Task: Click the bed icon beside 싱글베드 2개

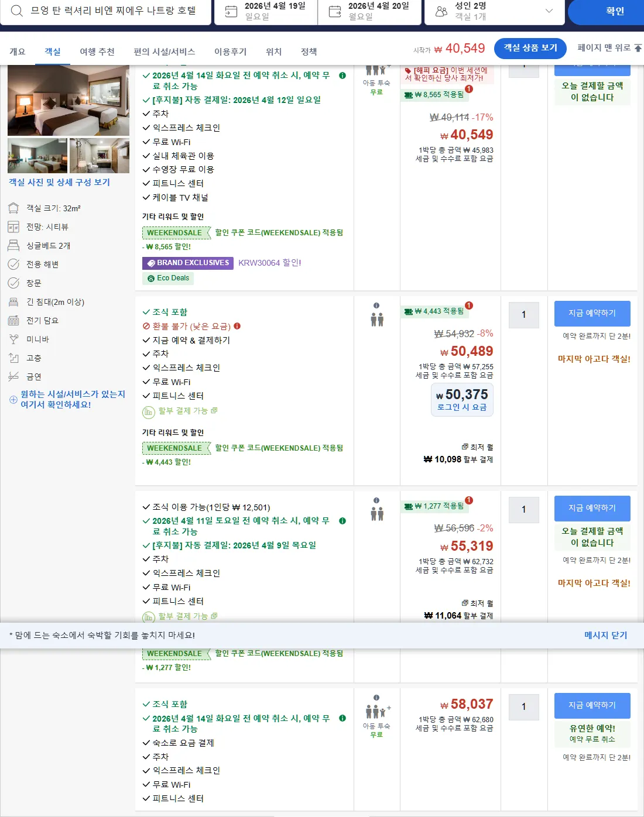Action: point(13,246)
